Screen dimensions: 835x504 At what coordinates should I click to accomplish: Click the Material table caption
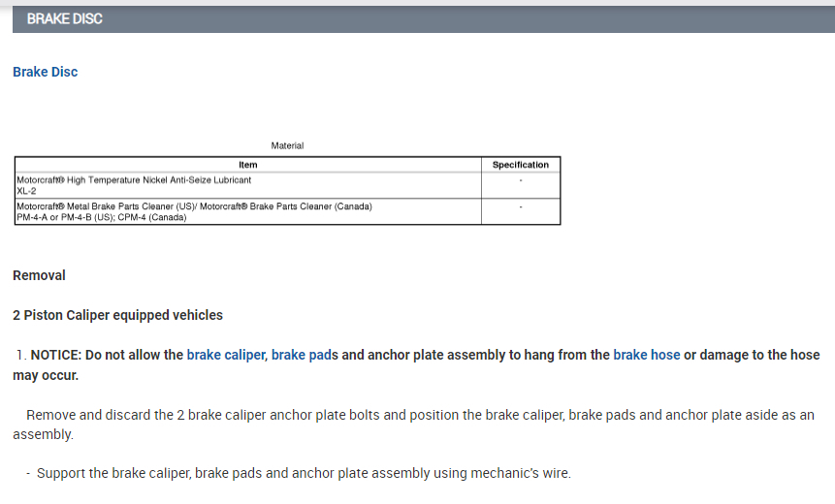287,145
